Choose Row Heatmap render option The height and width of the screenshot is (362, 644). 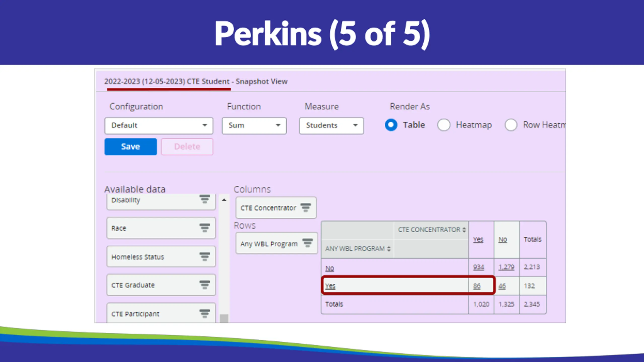click(x=511, y=125)
